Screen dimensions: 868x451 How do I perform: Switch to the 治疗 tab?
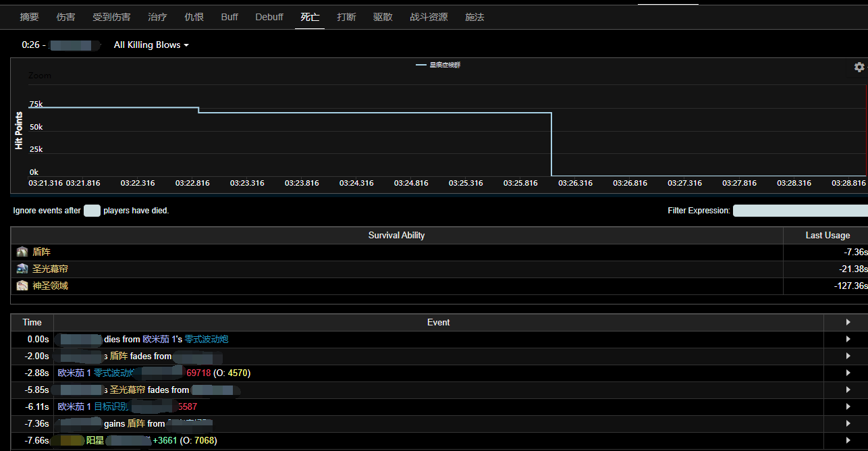coord(157,17)
